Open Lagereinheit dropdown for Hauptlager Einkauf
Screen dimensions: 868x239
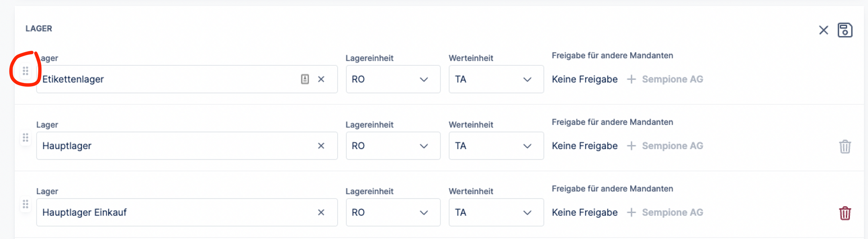(393, 212)
